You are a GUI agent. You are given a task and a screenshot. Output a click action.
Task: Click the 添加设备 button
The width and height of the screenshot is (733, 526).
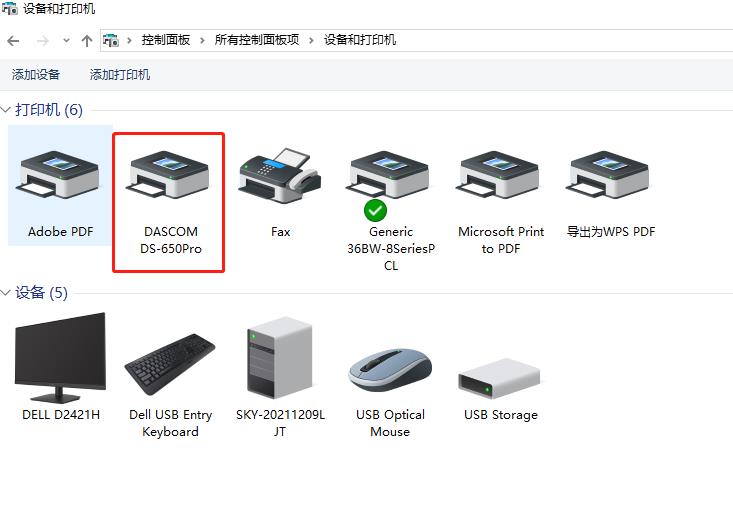click(x=36, y=75)
